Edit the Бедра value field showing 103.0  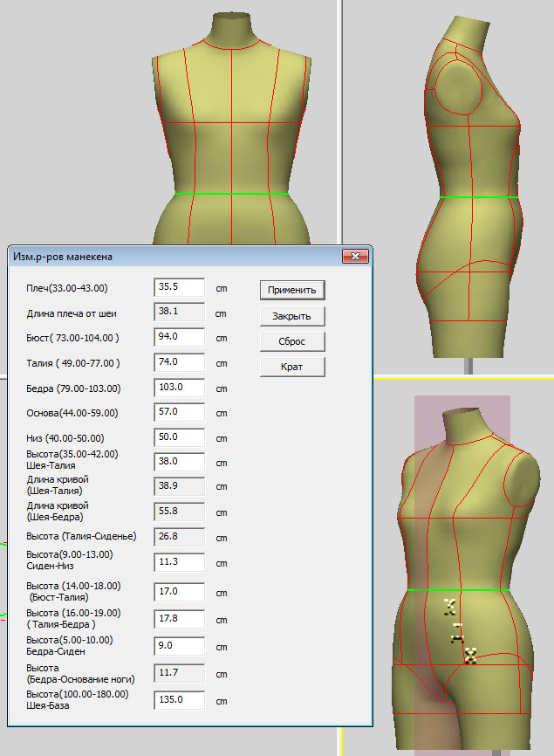coord(179,388)
